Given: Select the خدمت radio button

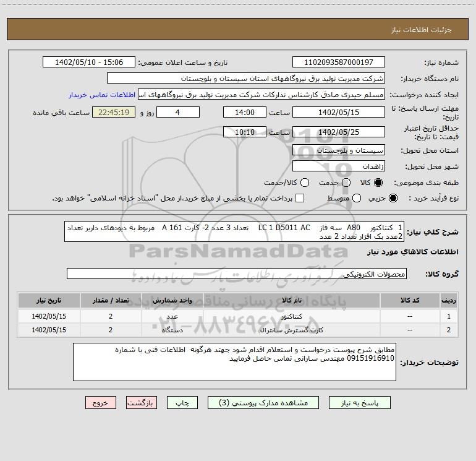Looking at the screenshot, I should (346, 183).
